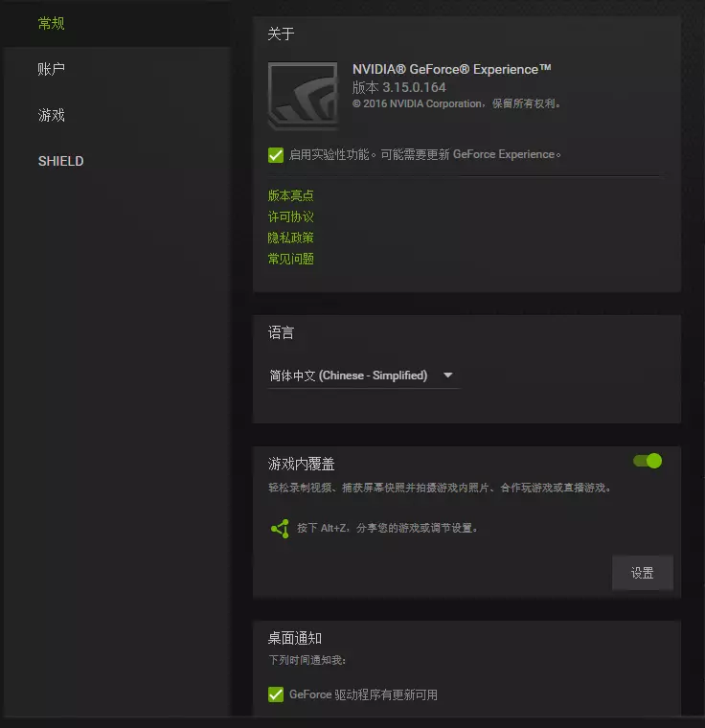Click the NVIDIA GeForce Experience logo image
This screenshot has width=705, height=728.
[303, 95]
